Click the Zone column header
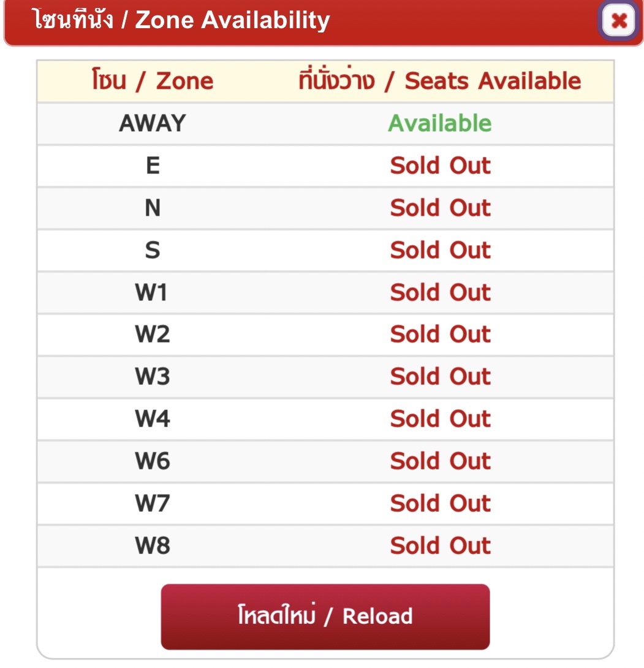The height and width of the screenshot is (668, 644). (x=153, y=80)
